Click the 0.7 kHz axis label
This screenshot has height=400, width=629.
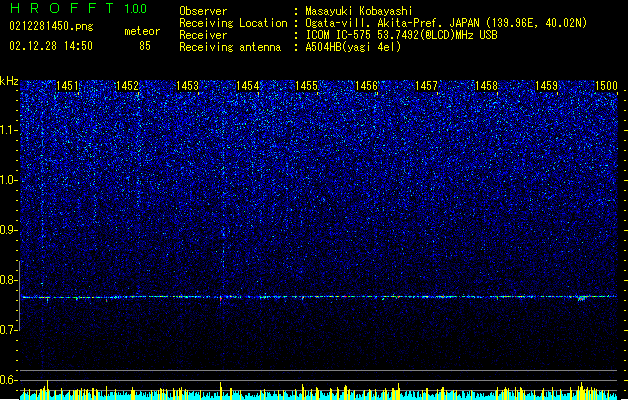pos(8,330)
